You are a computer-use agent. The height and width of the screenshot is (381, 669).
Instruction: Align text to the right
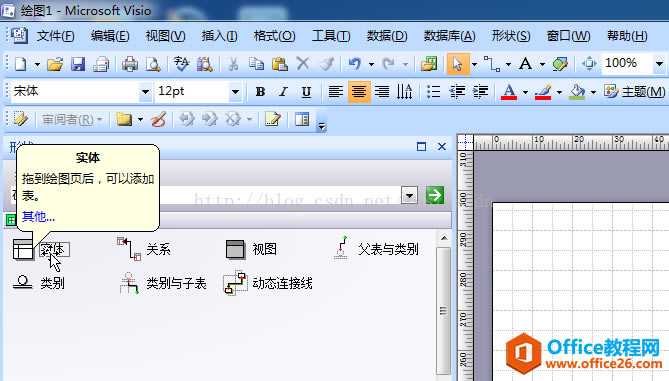coord(382,92)
